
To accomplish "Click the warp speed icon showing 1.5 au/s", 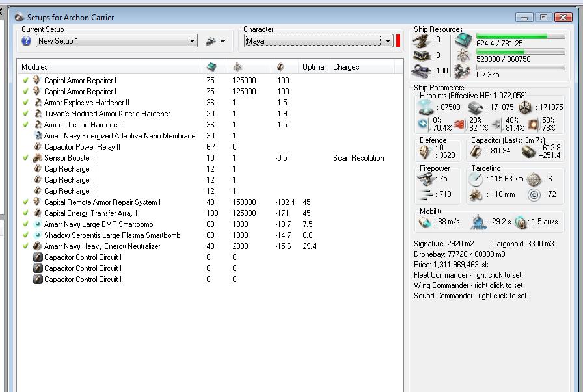I will [x=521, y=222].
